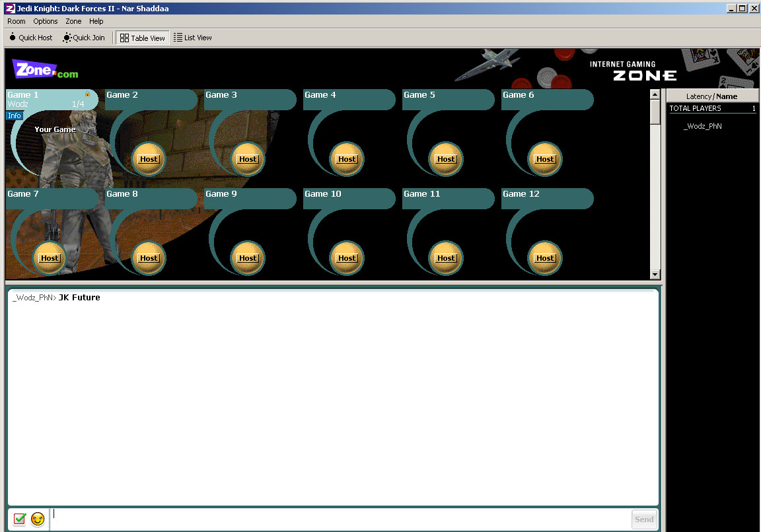Image resolution: width=761 pixels, height=532 pixels.
Task: Click into the chat input field
Action: pos(340,519)
